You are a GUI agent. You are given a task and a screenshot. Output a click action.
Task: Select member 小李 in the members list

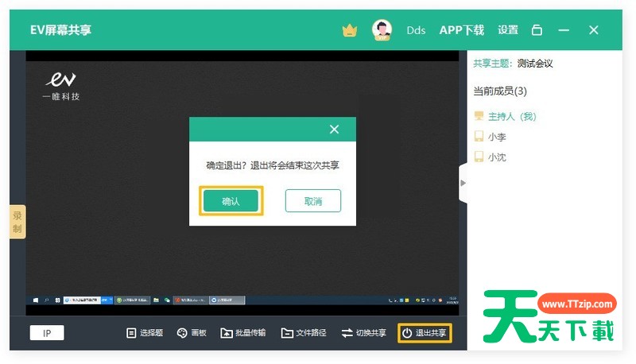[497, 137]
